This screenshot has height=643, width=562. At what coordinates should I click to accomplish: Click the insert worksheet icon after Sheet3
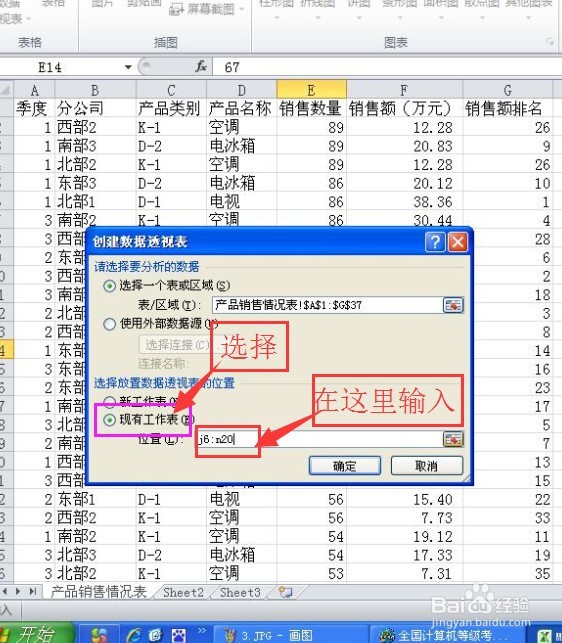click(x=285, y=592)
